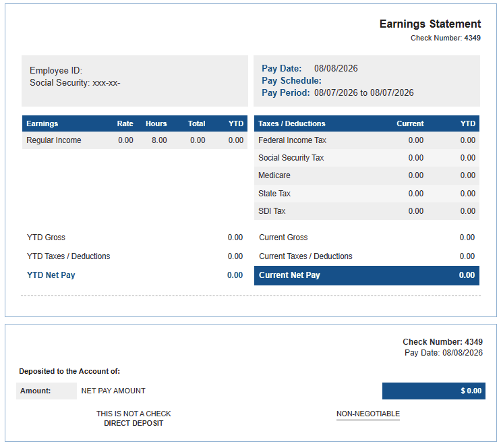The image size is (501, 448).
Task: Click the Federal Income Tax row
Action: point(367,140)
